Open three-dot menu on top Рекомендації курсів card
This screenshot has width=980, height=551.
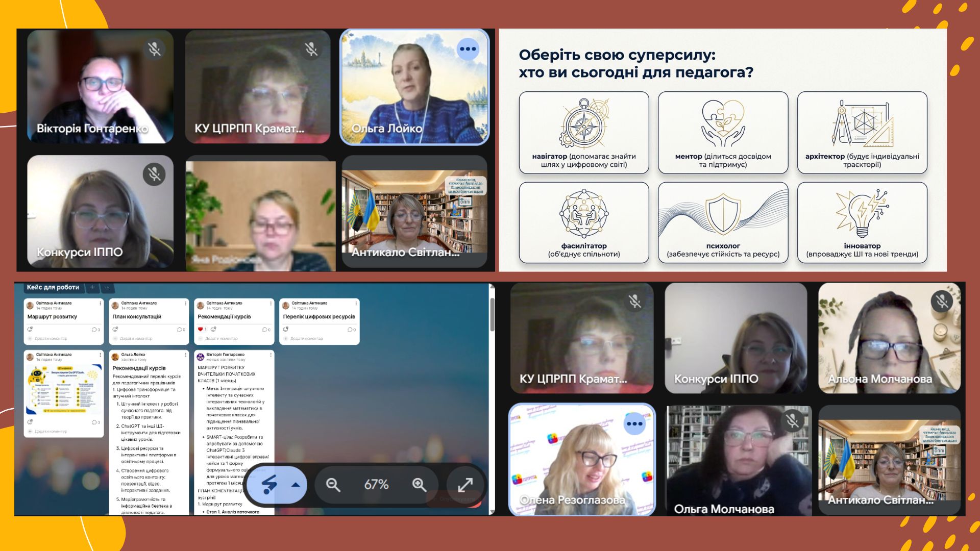pyautogui.click(x=271, y=304)
